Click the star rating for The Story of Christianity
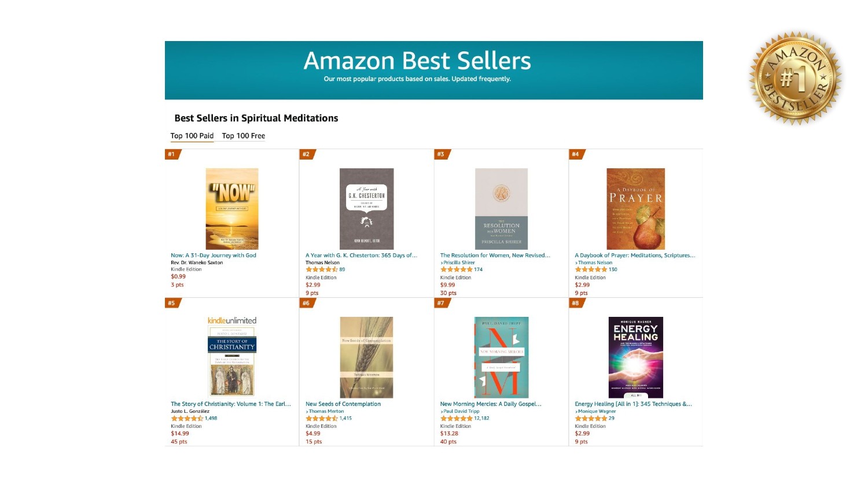Viewport: 868px width, 488px height. [x=187, y=418]
